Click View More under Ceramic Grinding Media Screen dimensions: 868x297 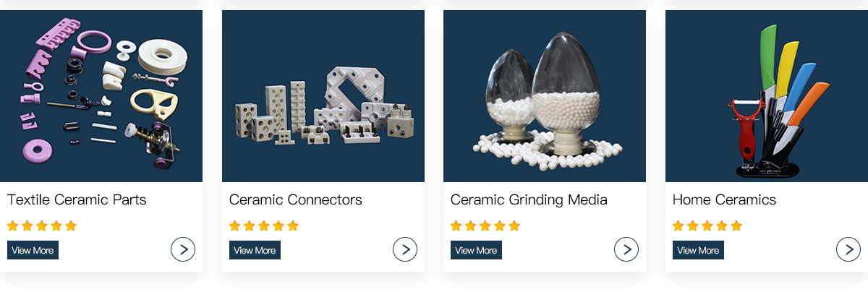coord(476,250)
